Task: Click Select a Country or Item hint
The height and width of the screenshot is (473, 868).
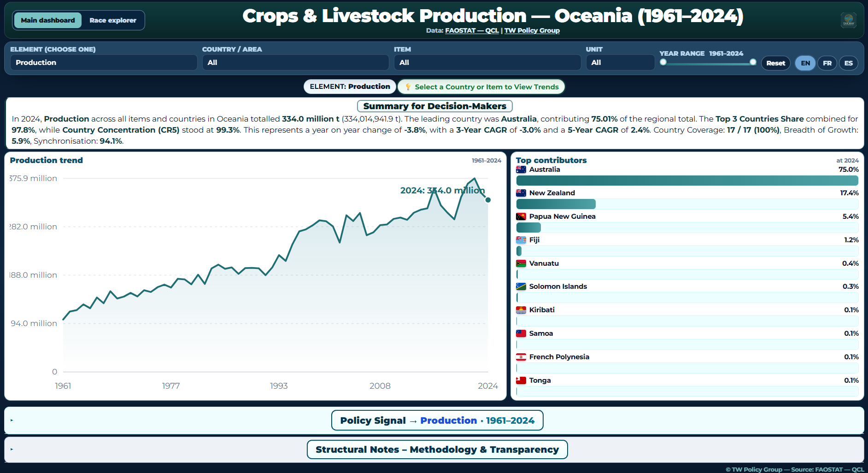Action: pos(481,87)
